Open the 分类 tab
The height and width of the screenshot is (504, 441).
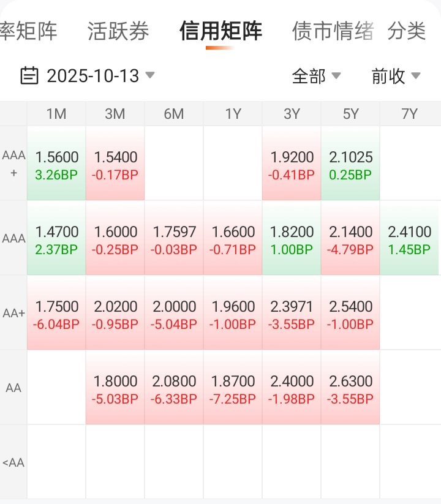[406, 31]
